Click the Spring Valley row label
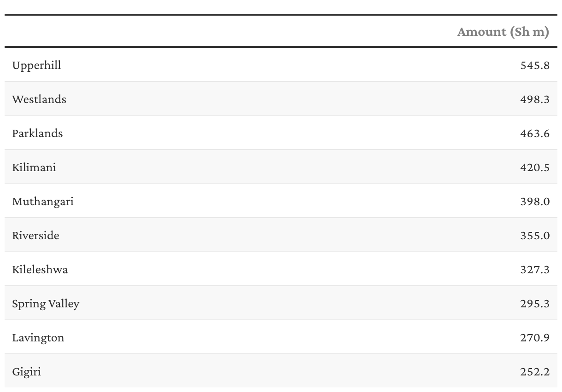The height and width of the screenshot is (392, 562). tap(46, 304)
